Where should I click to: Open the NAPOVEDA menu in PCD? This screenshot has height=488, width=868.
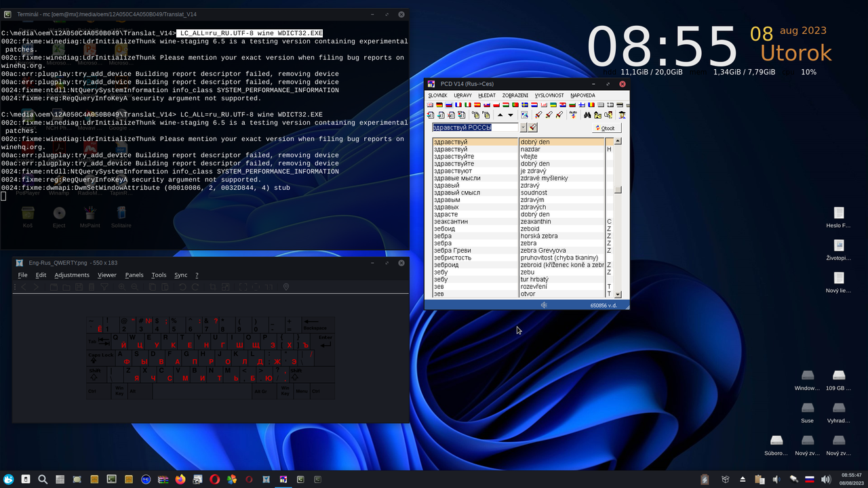coord(583,96)
